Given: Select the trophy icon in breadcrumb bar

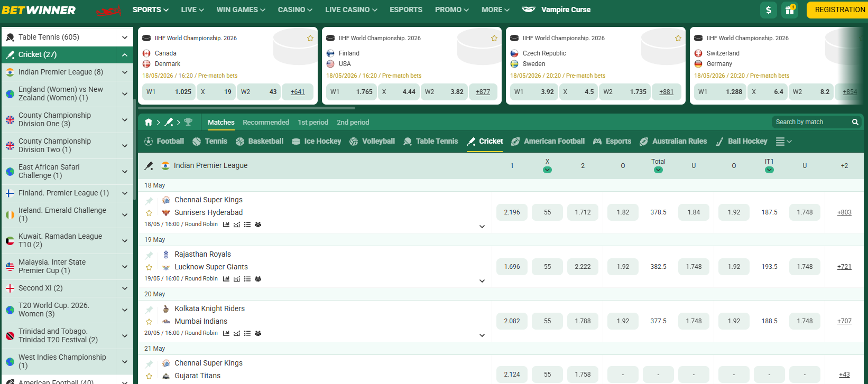Looking at the screenshot, I should (188, 122).
